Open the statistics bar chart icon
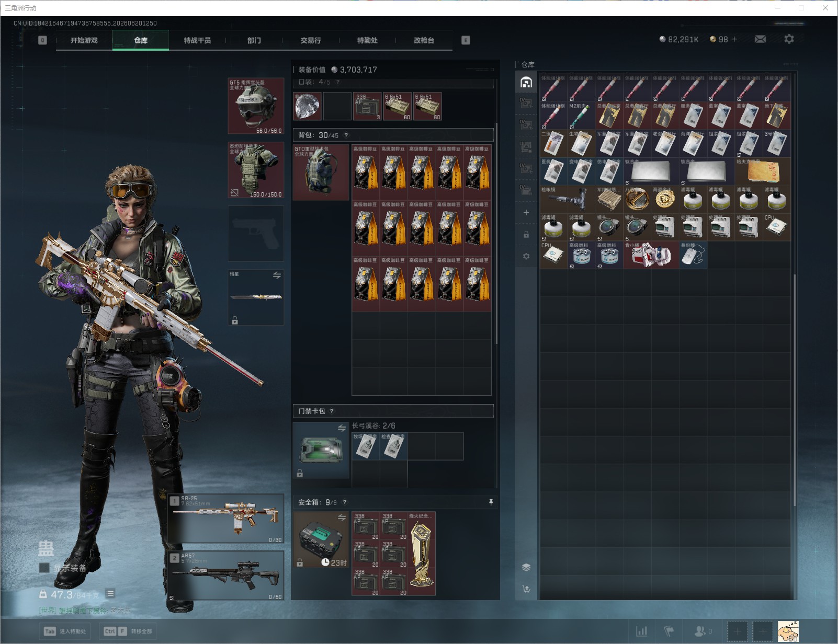Image resolution: width=838 pixels, height=644 pixels. [x=641, y=631]
